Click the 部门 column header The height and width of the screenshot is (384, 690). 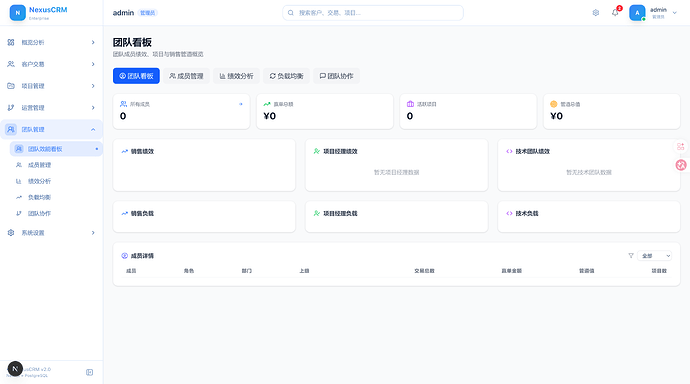(246, 271)
